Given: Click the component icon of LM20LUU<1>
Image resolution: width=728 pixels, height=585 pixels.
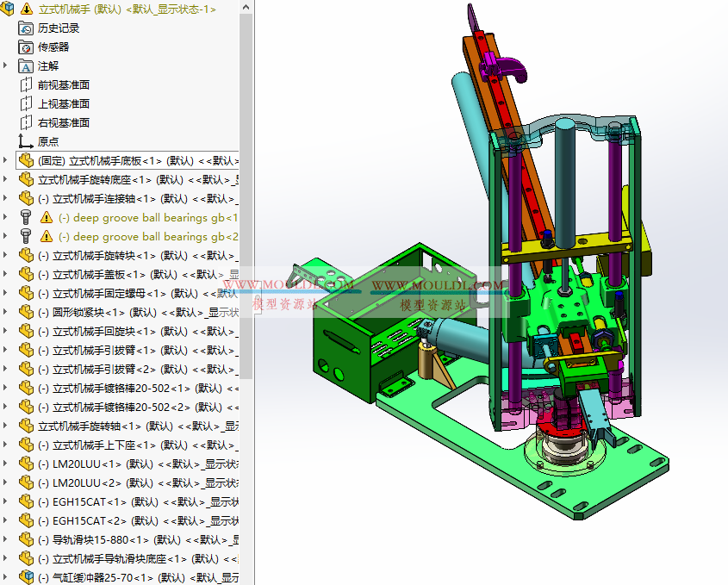Looking at the screenshot, I should coord(27,464).
